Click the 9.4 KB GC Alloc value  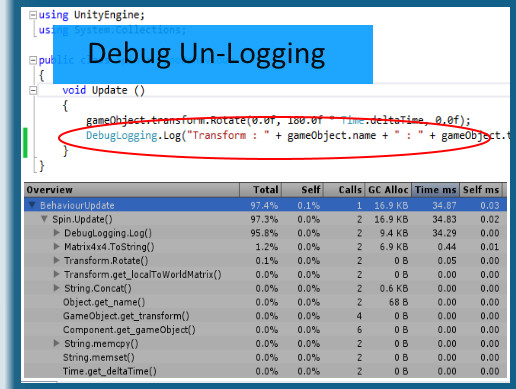tap(394, 233)
